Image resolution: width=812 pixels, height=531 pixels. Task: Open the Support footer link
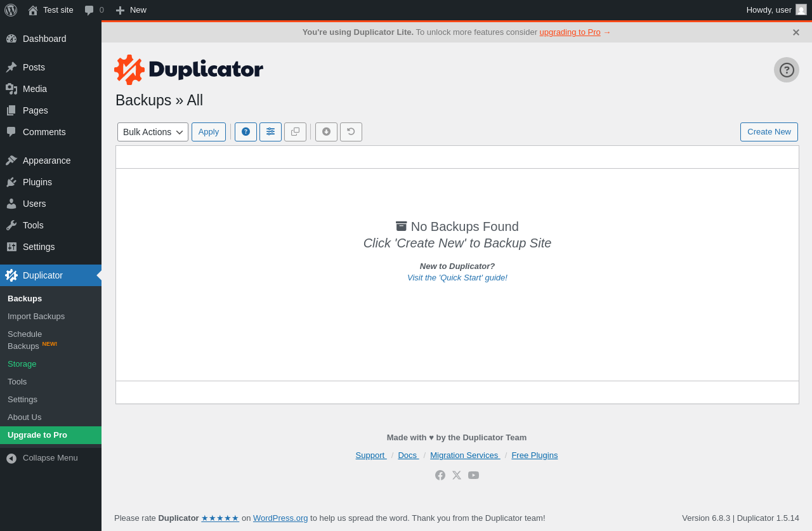pos(371,456)
